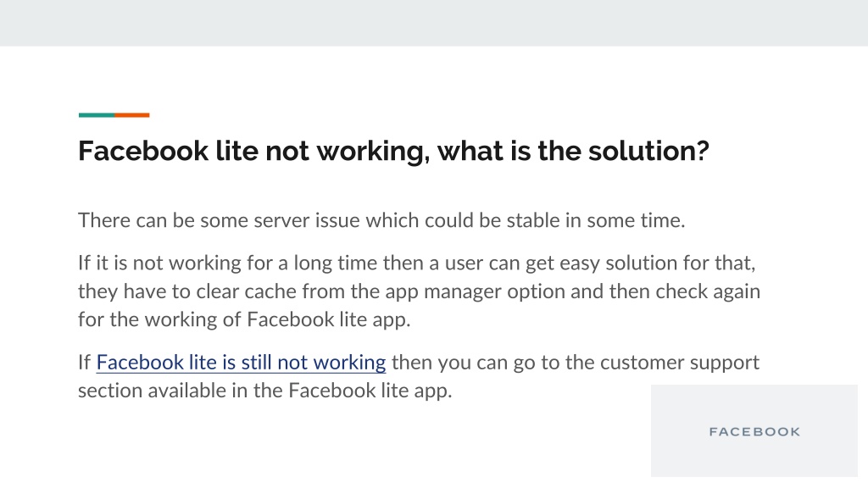
Task: Select the 'There can be some server issue' sentence
Action: [x=381, y=220]
